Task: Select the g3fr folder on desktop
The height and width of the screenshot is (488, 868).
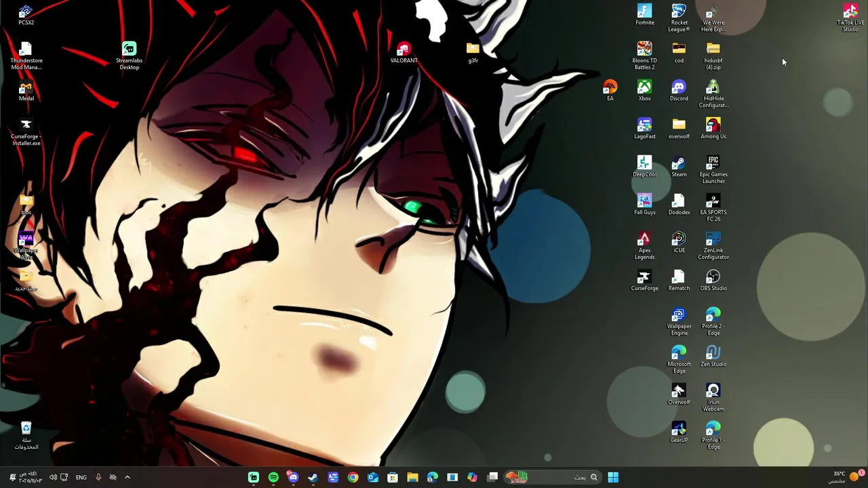Action: pos(473,54)
